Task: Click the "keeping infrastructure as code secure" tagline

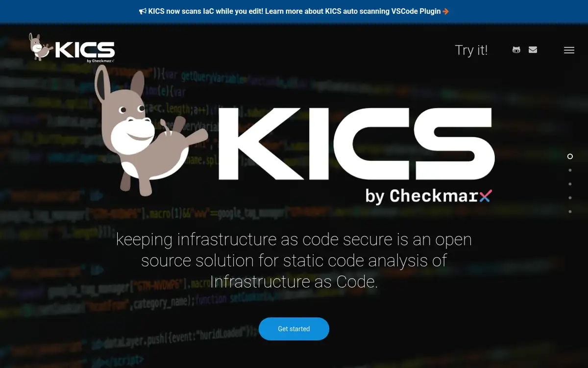Action: (x=294, y=261)
